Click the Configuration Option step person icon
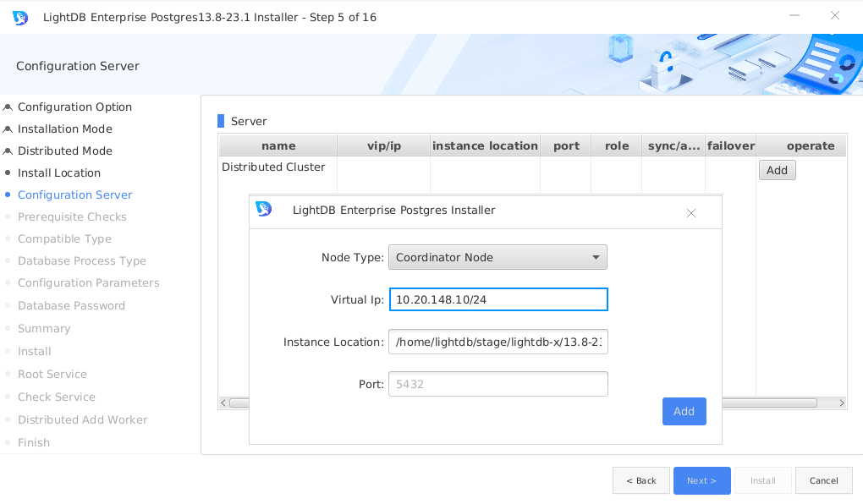863x504 pixels. click(x=8, y=107)
